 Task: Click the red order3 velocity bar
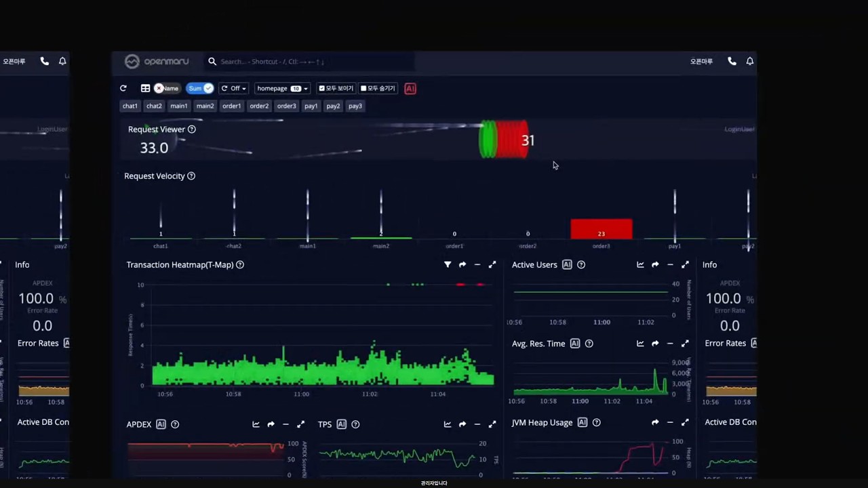tap(601, 228)
